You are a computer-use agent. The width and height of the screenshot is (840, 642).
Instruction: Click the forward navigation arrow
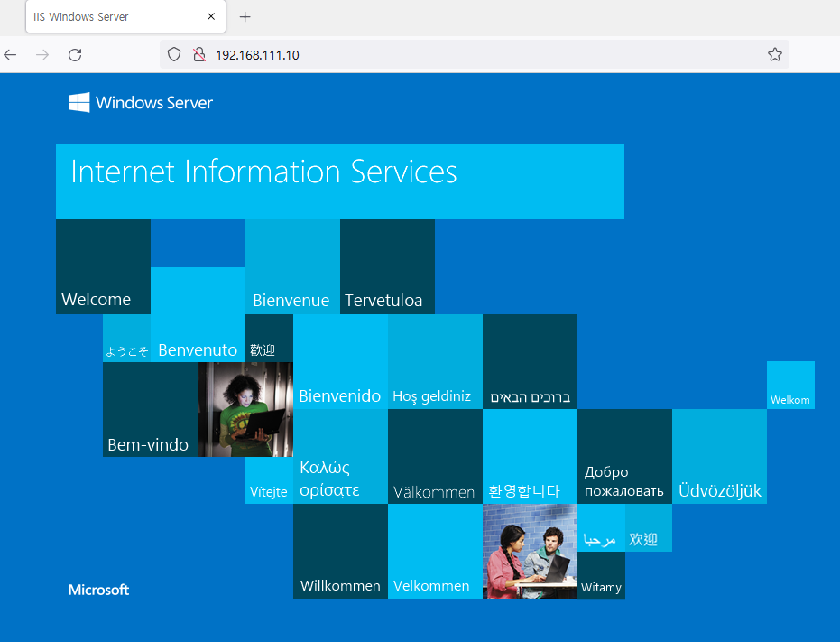(42, 55)
